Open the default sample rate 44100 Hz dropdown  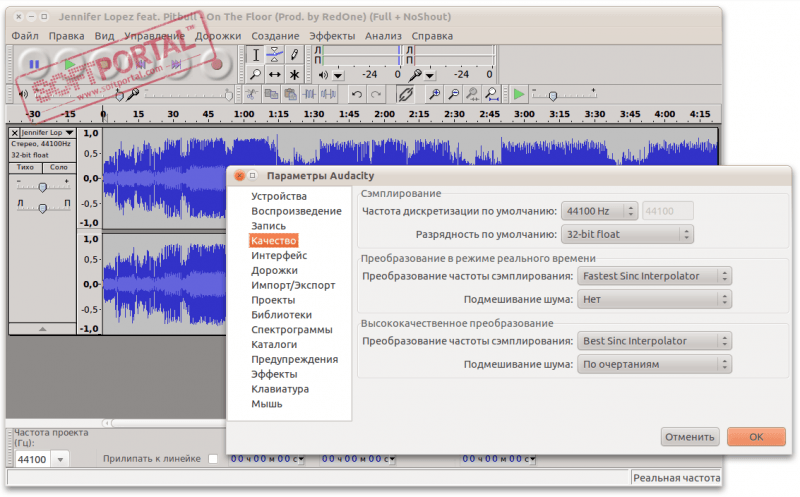tap(598, 211)
